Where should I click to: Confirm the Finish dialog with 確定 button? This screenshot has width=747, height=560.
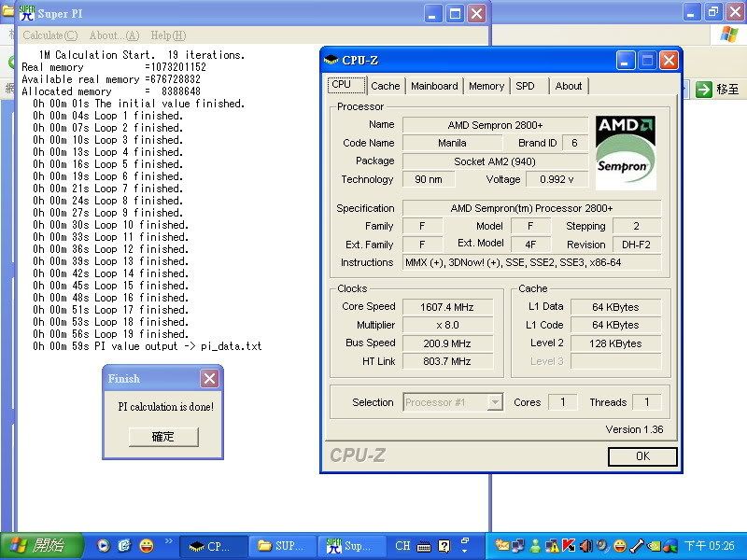pos(162,437)
